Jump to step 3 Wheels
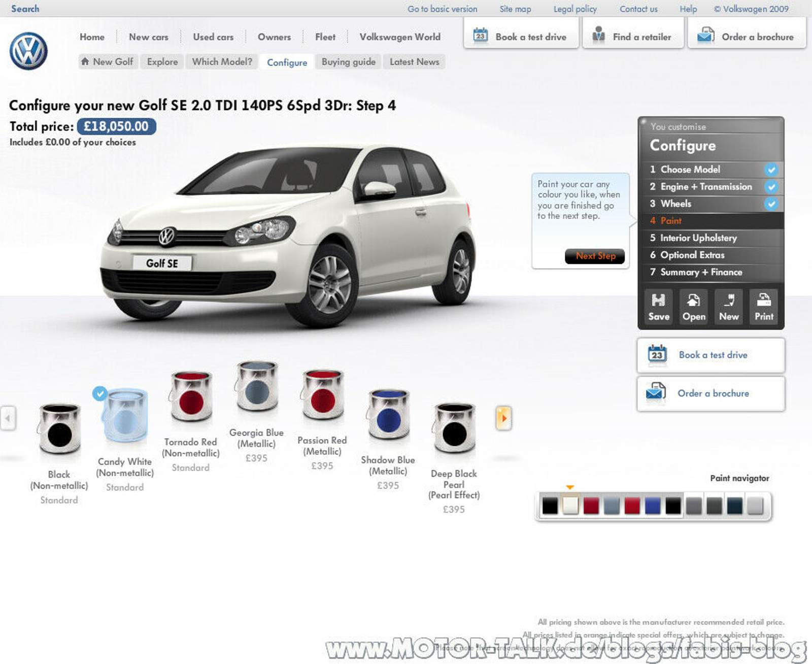Viewport: 812px width, 664px height. click(710, 204)
